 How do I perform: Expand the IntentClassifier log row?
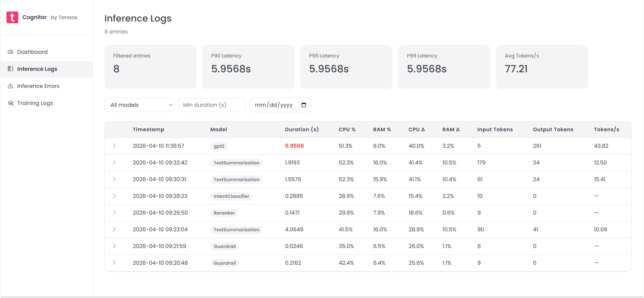coord(114,196)
